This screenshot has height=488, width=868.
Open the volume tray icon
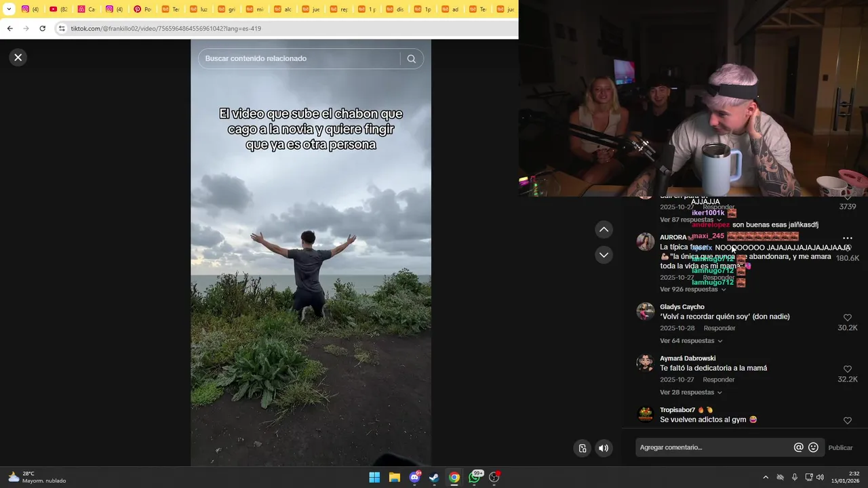pos(820,477)
